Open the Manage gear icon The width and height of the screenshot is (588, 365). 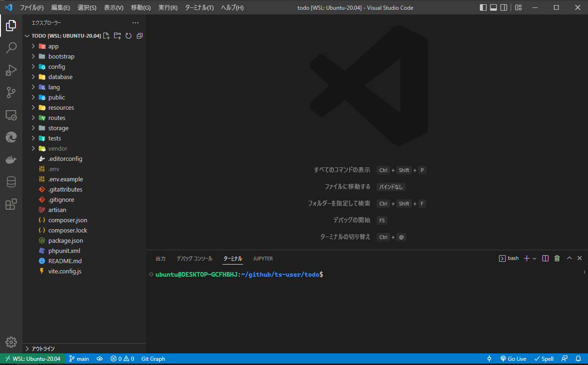click(11, 342)
